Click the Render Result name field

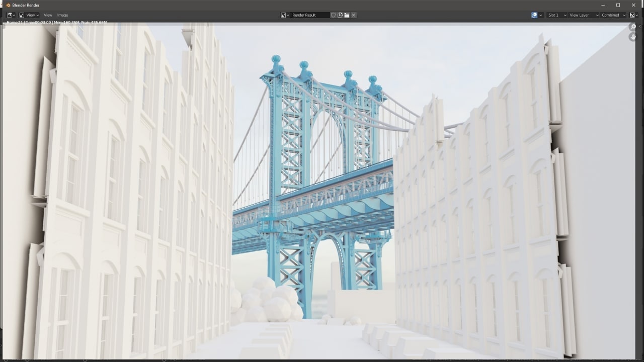point(310,15)
